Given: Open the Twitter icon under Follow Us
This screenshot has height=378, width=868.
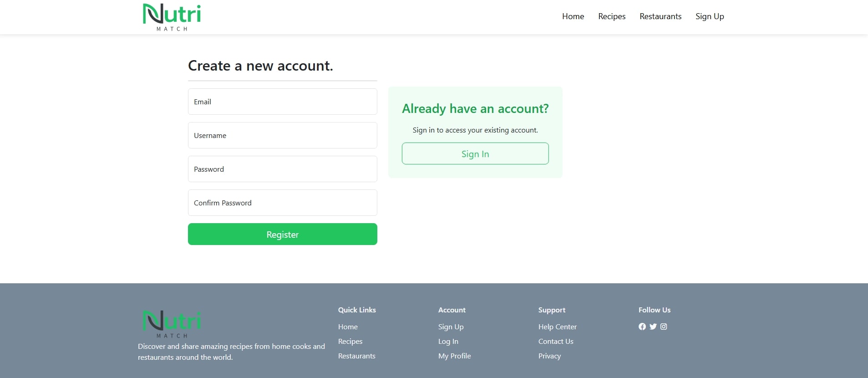Looking at the screenshot, I should tap(653, 327).
